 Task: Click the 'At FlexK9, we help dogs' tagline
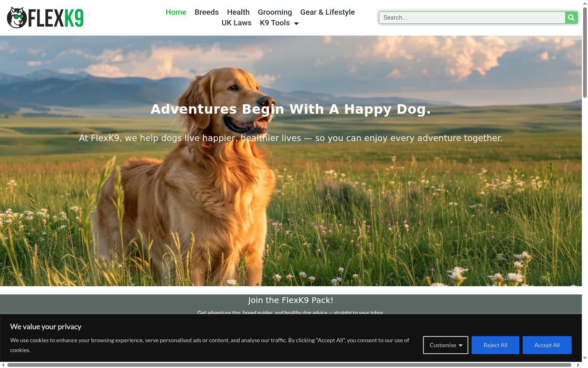(291, 138)
